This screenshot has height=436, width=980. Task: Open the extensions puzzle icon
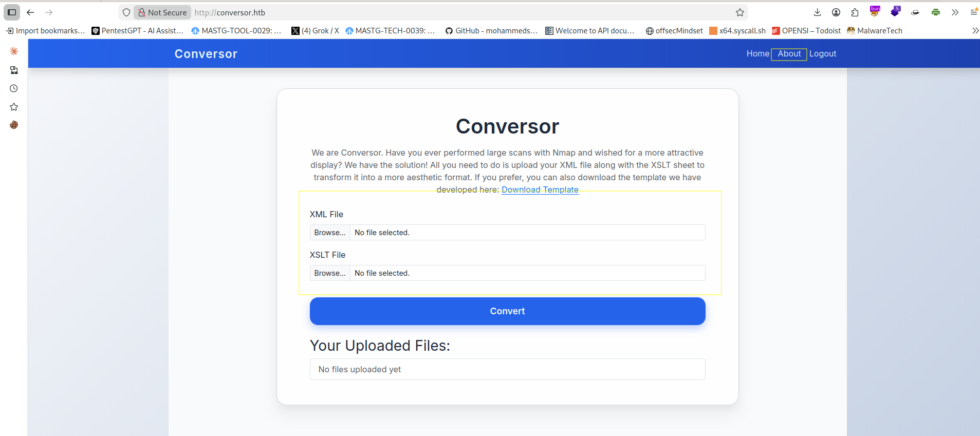tap(855, 12)
